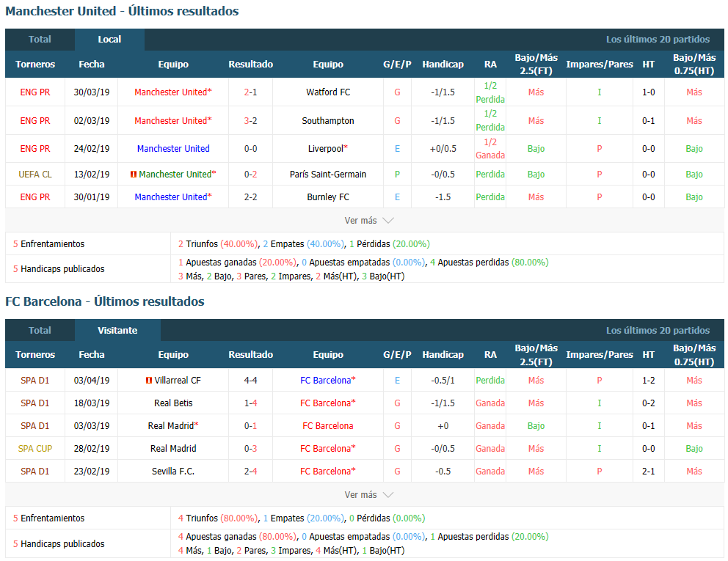Viewport: 728px width, 561px height.
Task: Click the Real Betis team name
Action: 173,403
